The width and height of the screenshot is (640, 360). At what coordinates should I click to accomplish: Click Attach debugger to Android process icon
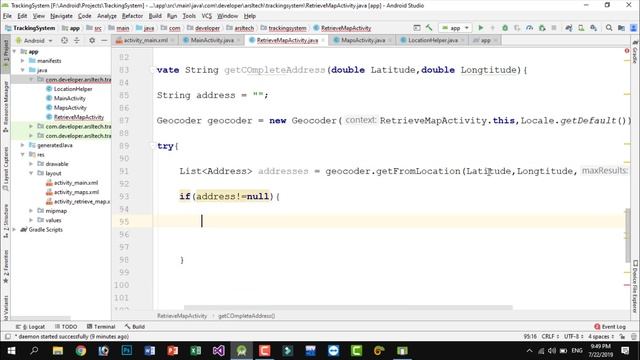pyautogui.click(x=542, y=28)
